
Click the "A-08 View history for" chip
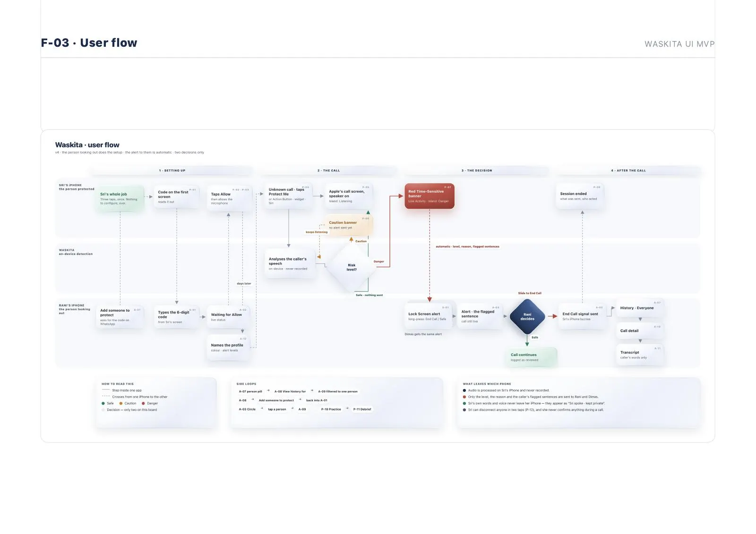[290, 391]
